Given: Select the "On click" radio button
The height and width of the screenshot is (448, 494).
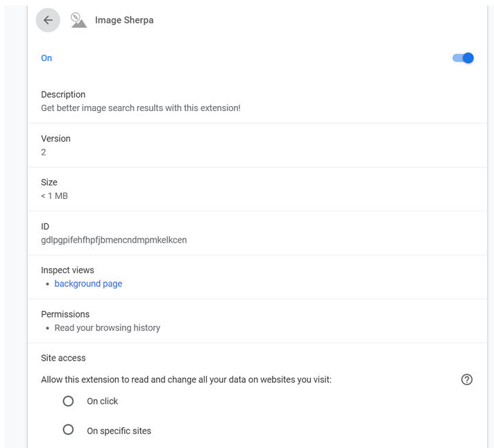Looking at the screenshot, I should [68, 401].
